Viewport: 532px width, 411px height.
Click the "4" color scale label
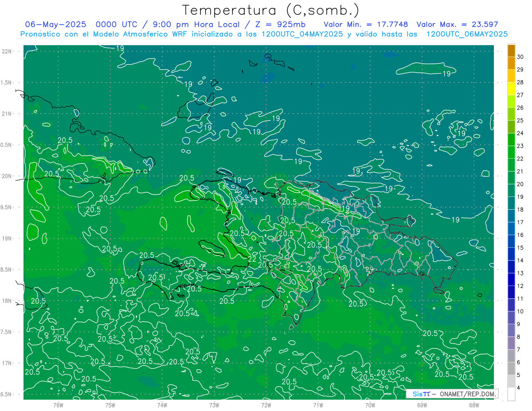(518, 388)
